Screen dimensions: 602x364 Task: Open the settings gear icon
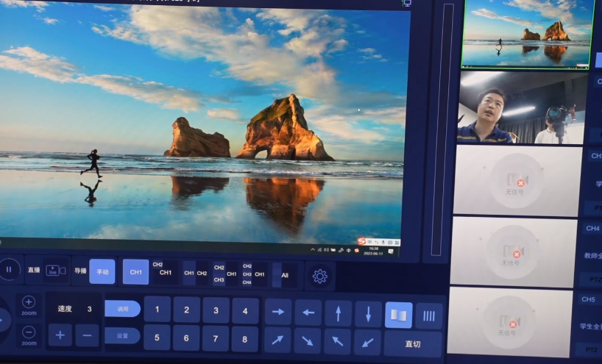pyautogui.click(x=319, y=276)
